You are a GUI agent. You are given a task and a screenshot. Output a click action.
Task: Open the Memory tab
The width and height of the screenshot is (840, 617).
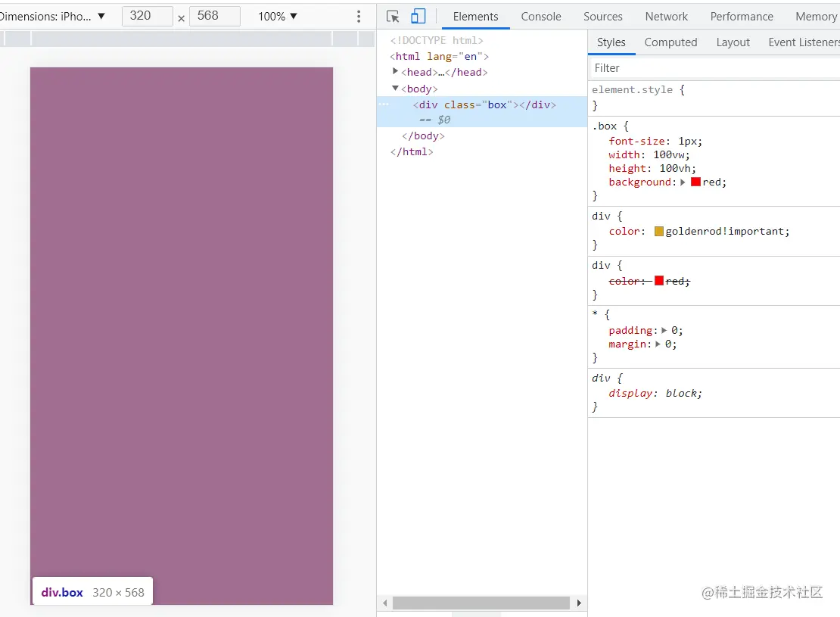[x=816, y=17]
